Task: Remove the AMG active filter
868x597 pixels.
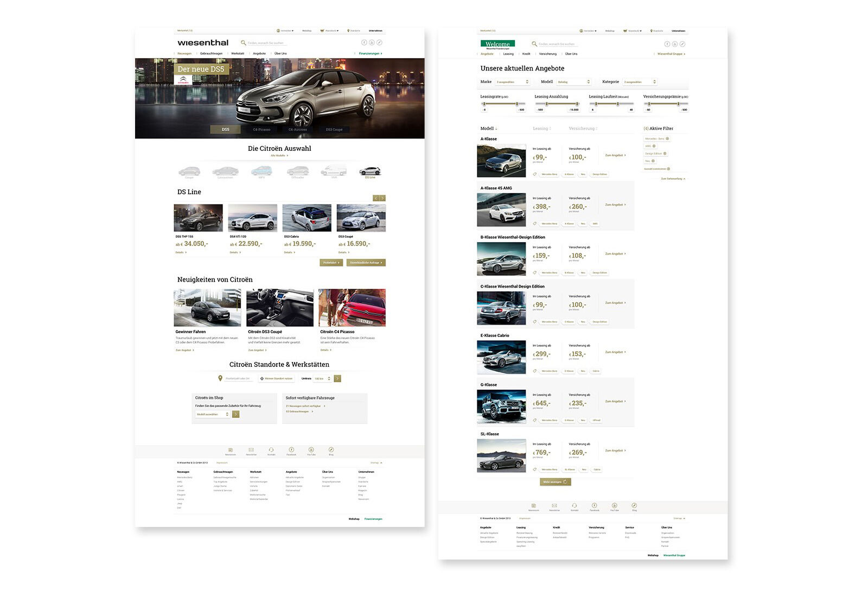Action: [x=654, y=146]
